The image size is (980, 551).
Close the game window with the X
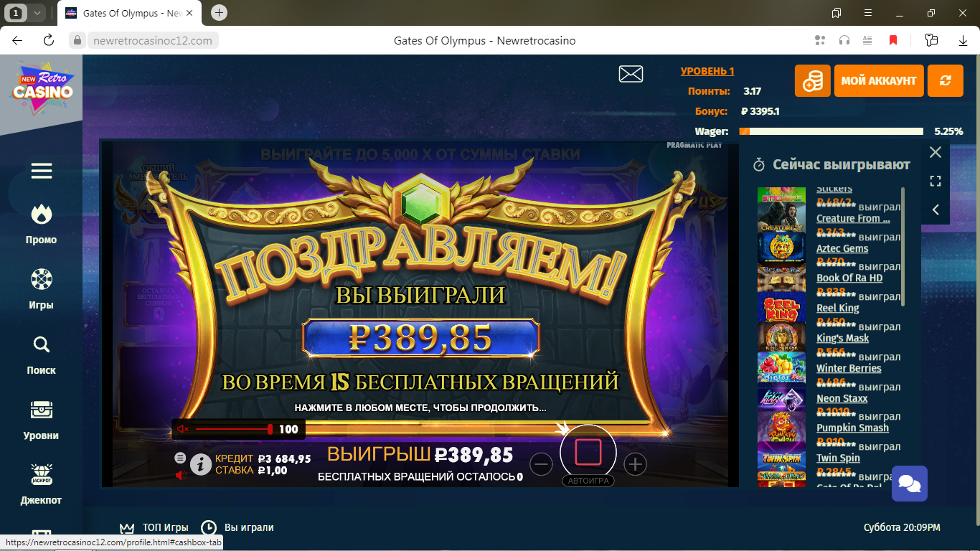point(936,152)
